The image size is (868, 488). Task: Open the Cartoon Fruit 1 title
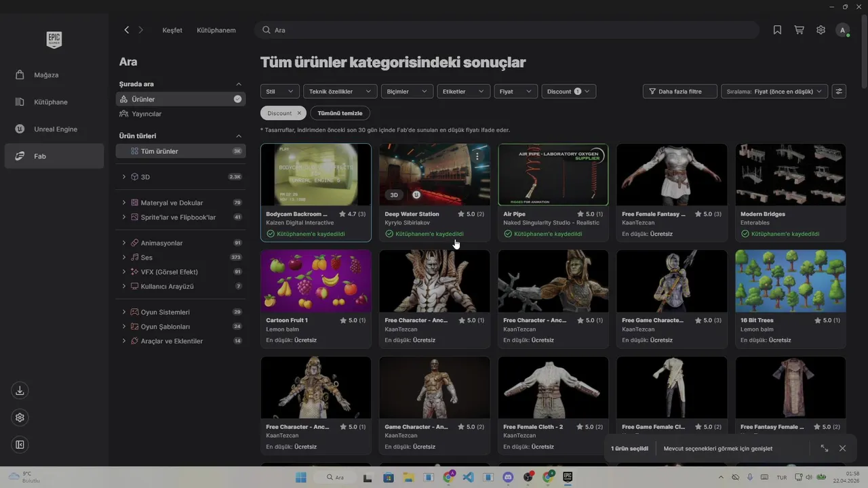pos(287,320)
